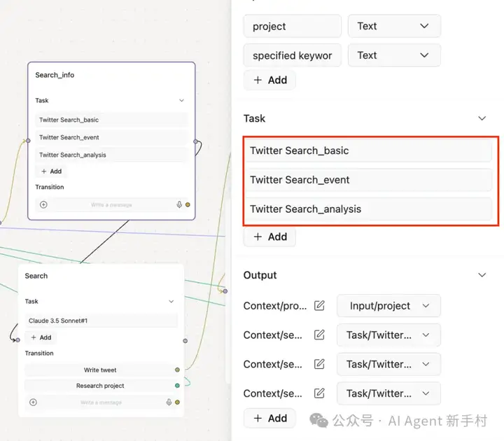Click the Transition label in the Search_info node

50,187
